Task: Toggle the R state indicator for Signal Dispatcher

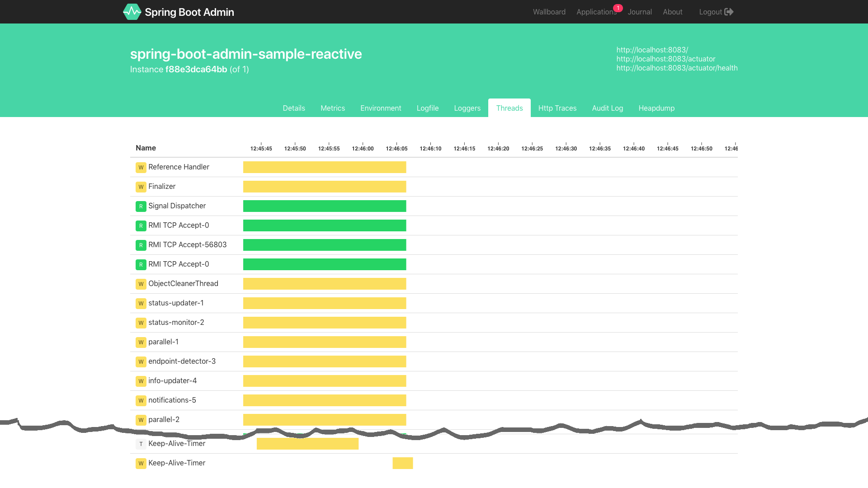Action: (141, 206)
